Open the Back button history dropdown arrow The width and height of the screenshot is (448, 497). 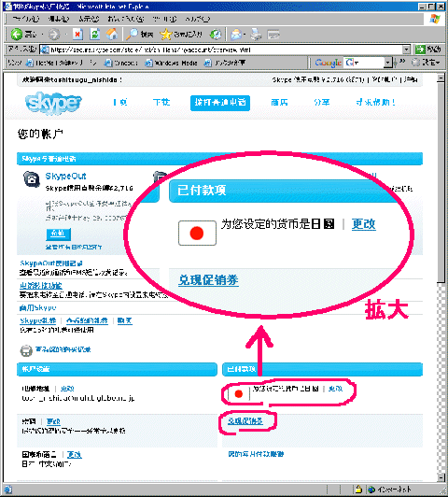[43, 35]
